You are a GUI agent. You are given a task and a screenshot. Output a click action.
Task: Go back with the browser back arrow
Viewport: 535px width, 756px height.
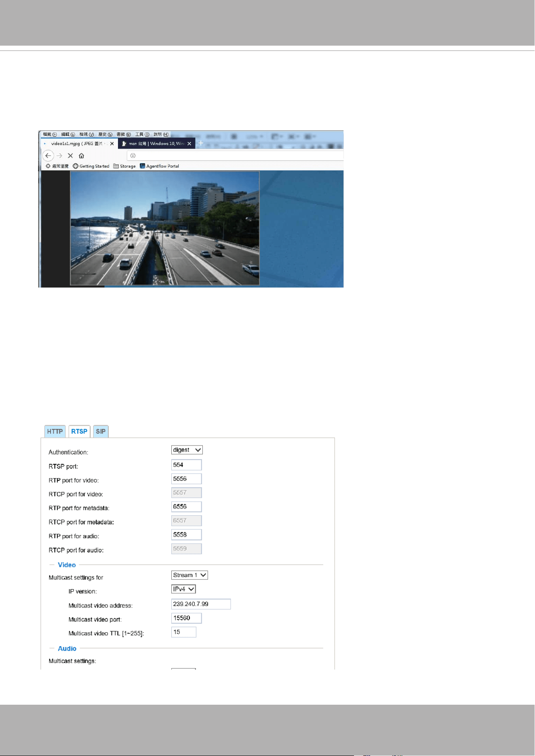point(48,155)
